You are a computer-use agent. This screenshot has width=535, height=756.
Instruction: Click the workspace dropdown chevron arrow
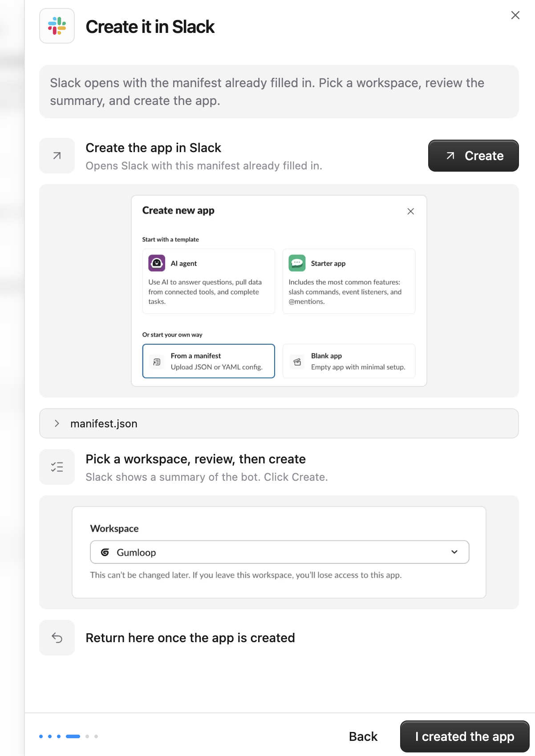[454, 552]
